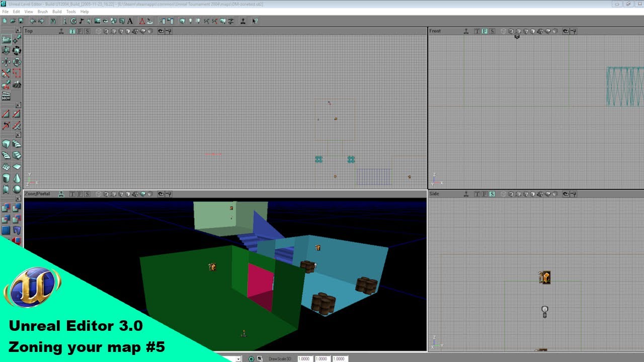
Task: Choose the Cylinder brush builder
Action: tap(6, 177)
